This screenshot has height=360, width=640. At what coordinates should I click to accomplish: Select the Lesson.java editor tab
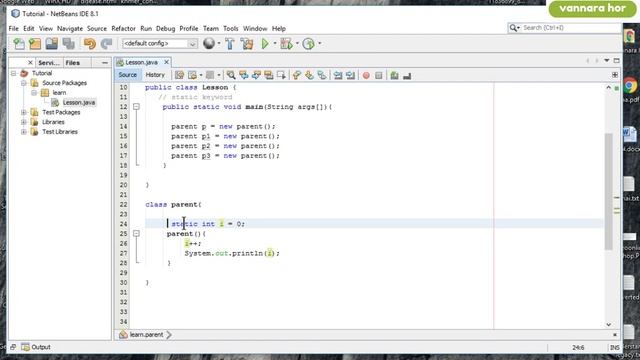[x=141, y=62]
